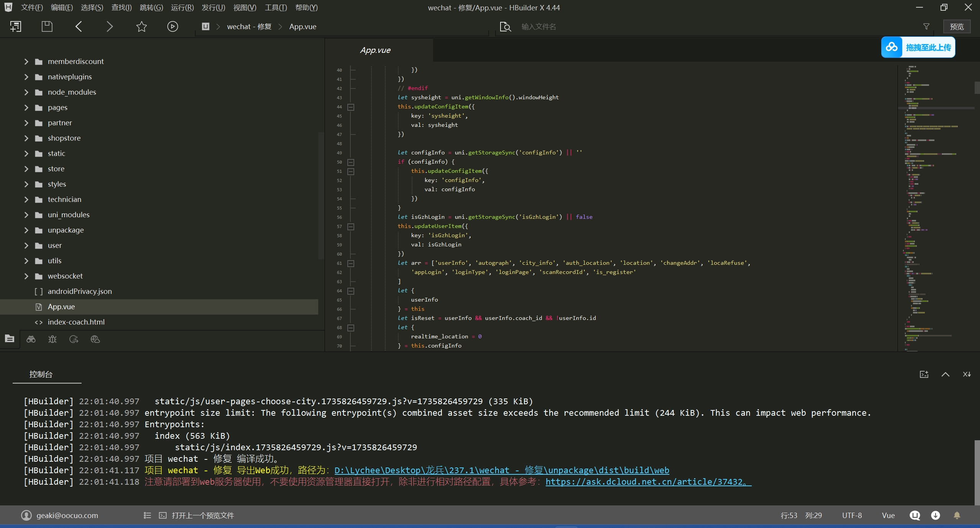
Task: Click the new file toolbar icon
Action: point(16,26)
